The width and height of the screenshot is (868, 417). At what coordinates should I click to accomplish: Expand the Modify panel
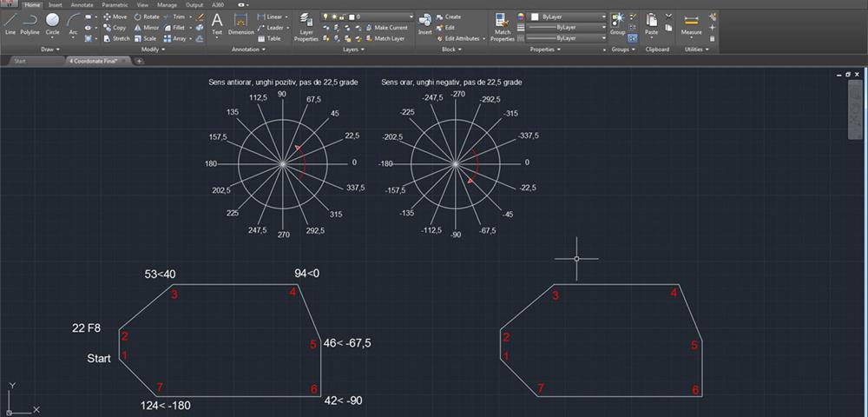(x=152, y=50)
